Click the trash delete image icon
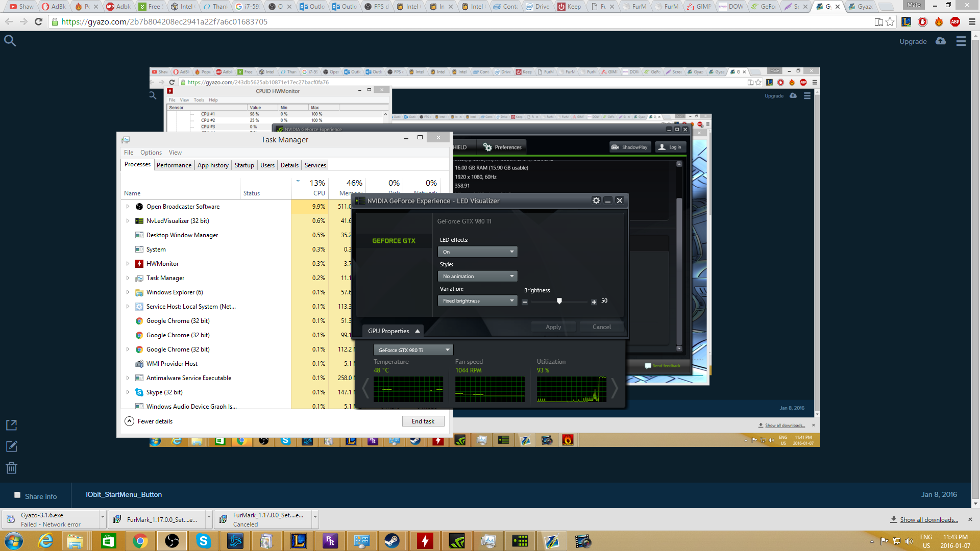This screenshot has height=551, width=980. [11, 468]
